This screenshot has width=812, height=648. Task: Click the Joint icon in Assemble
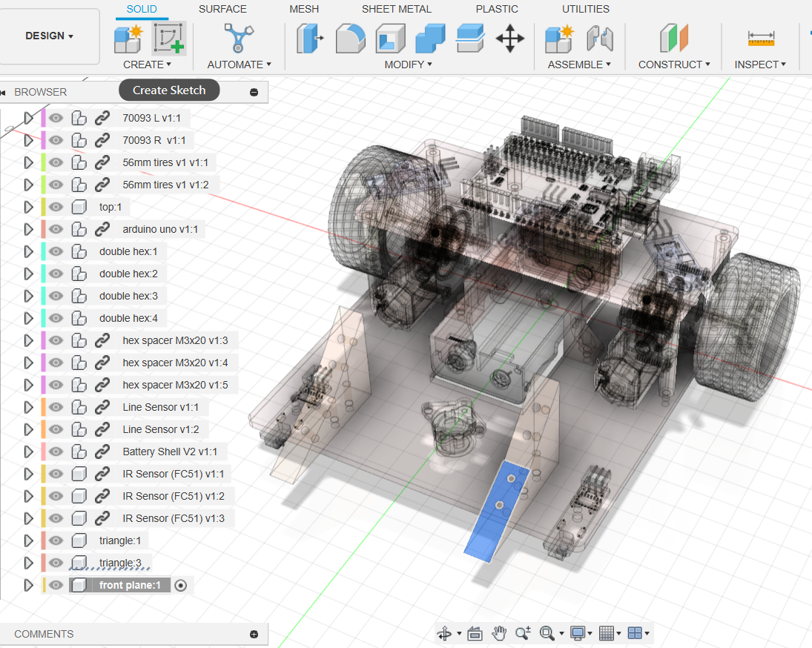pos(600,38)
